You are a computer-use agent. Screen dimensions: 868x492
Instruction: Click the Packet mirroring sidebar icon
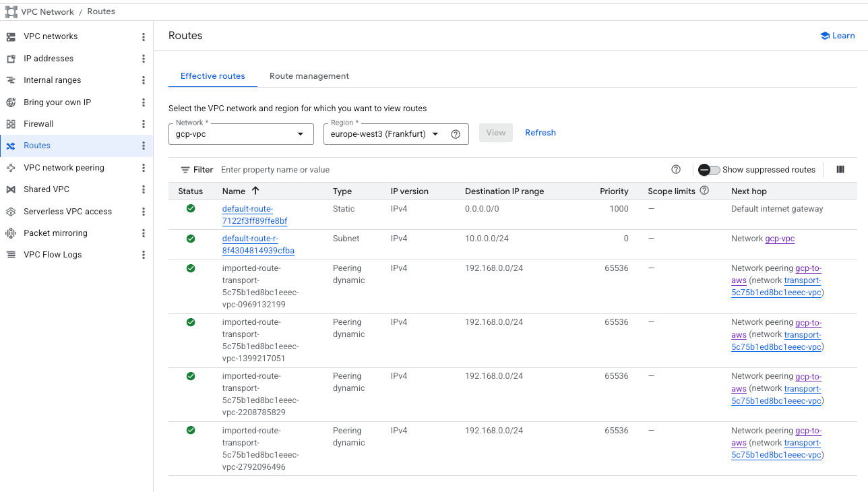point(11,233)
